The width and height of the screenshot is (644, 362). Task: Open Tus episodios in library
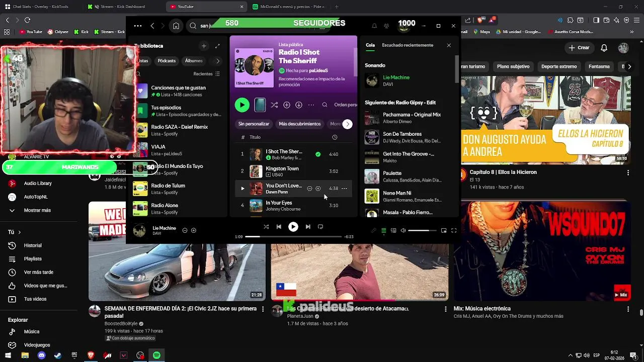click(179, 111)
